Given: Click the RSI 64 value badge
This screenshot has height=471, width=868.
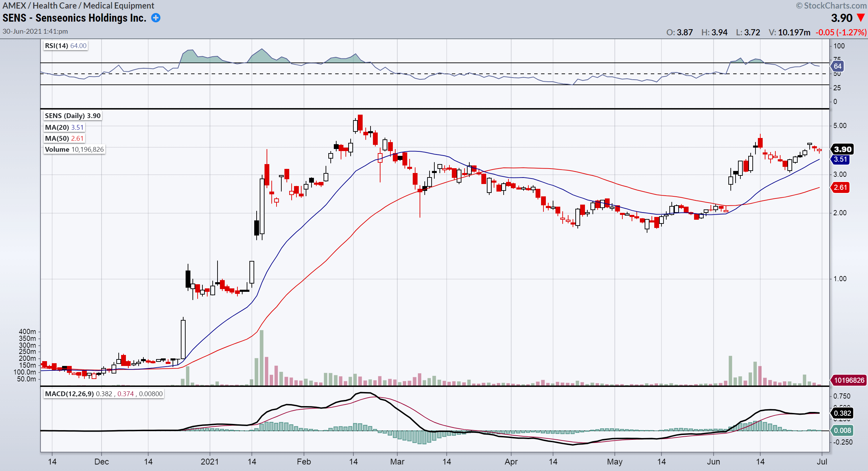Looking at the screenshot, I should click(837, 66).
